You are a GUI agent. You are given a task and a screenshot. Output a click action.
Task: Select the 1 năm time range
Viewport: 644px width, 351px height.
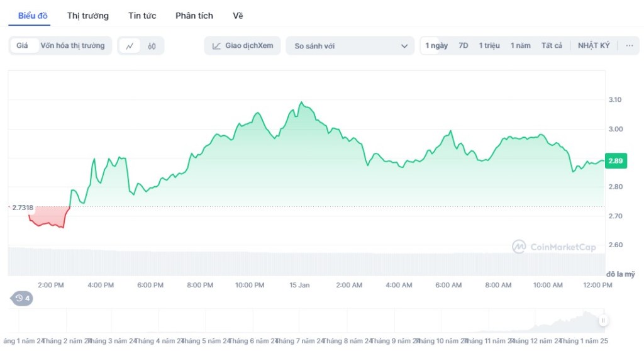tap(520, 46)
